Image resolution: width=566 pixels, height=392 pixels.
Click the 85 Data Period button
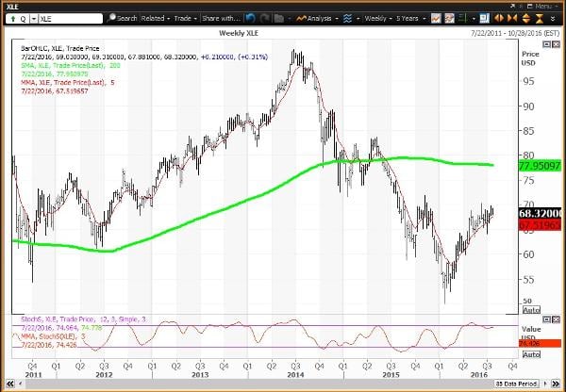pos(517,384)
